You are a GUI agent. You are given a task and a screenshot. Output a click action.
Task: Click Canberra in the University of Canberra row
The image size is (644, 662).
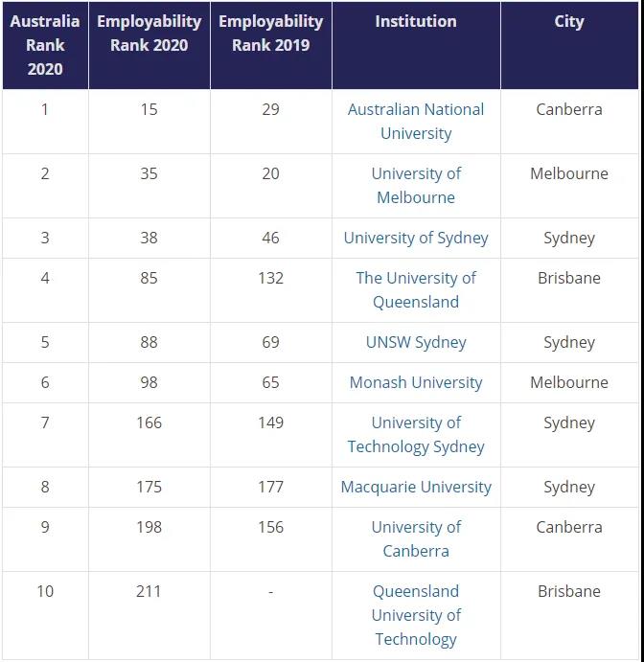tap(569, 527)
